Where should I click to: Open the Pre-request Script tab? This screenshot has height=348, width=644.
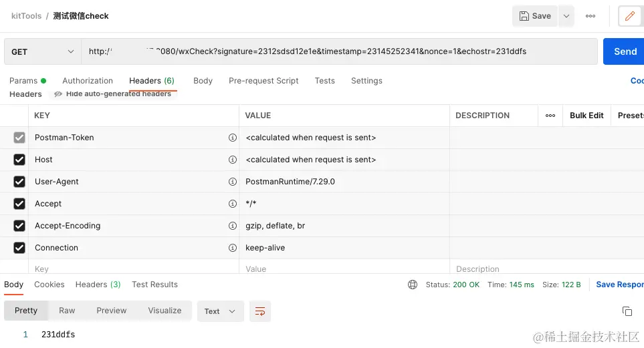(x=263, y=81)
